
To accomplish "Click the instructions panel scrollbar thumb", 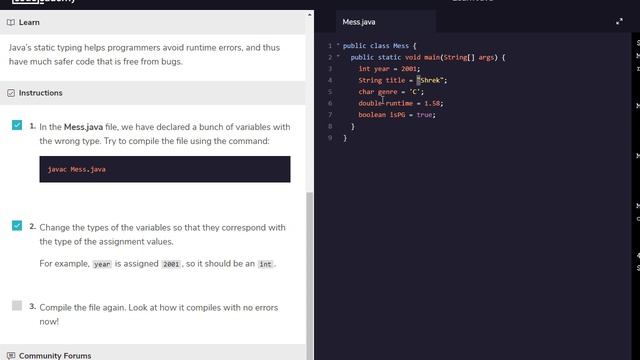I will (310, 276).
